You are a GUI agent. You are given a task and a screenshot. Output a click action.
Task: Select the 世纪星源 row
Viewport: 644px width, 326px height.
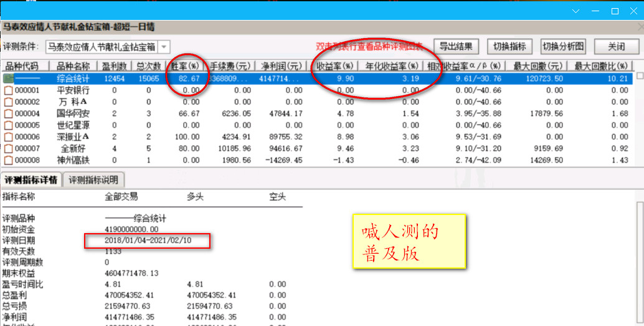[x=317, y=125]
